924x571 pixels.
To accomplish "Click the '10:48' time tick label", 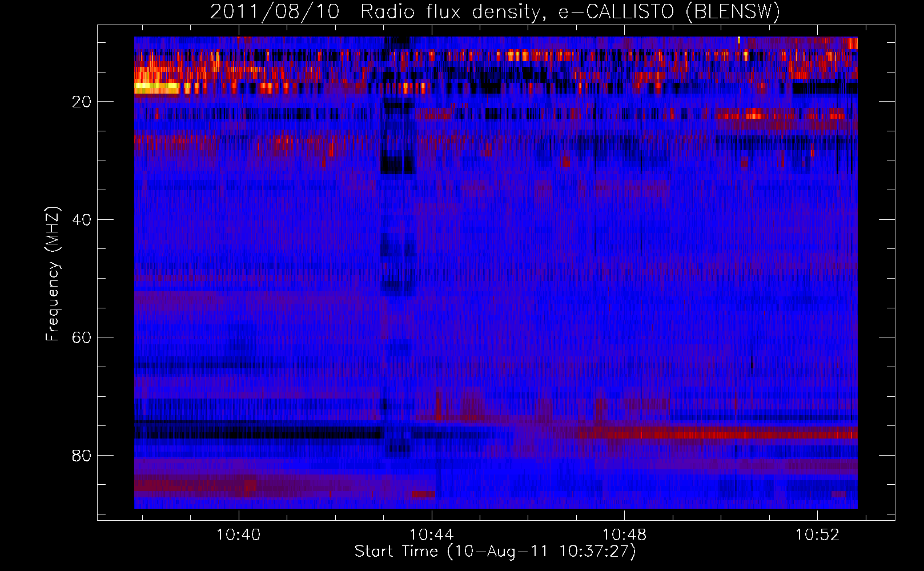I will (x=624, y=535).
